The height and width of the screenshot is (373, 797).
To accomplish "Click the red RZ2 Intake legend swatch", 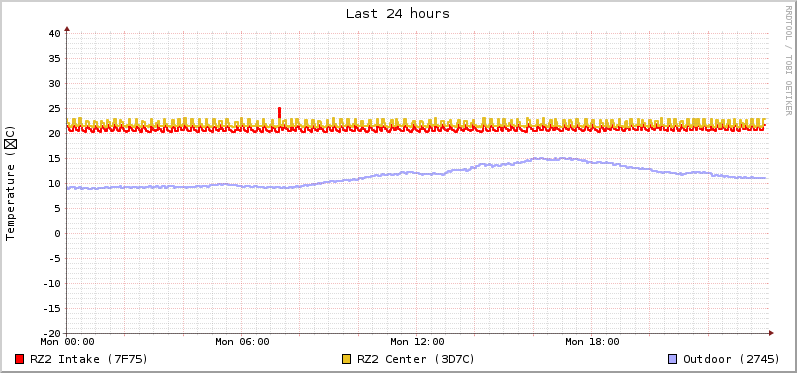I will point(20,359).
